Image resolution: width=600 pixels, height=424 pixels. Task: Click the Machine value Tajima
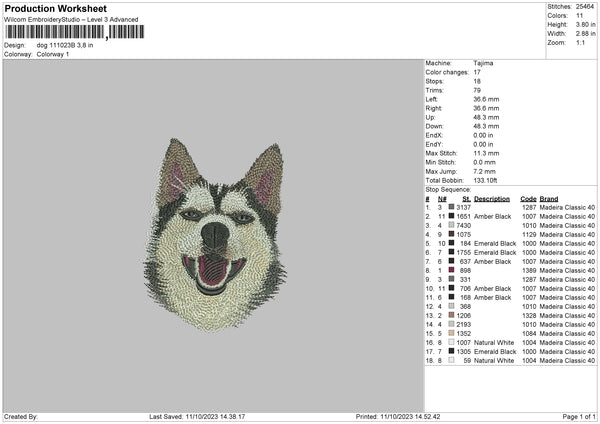pyautogui.click(x=484, y=62)
